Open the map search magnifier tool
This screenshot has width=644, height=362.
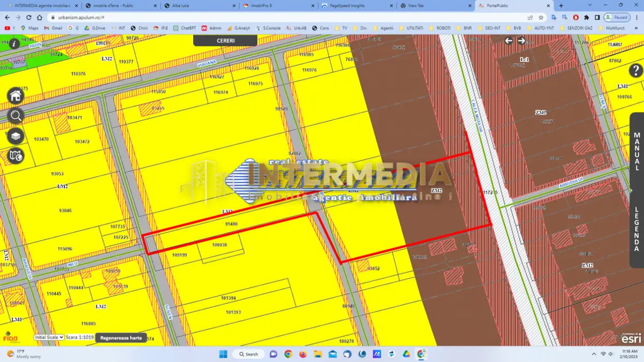coord(16,115)
